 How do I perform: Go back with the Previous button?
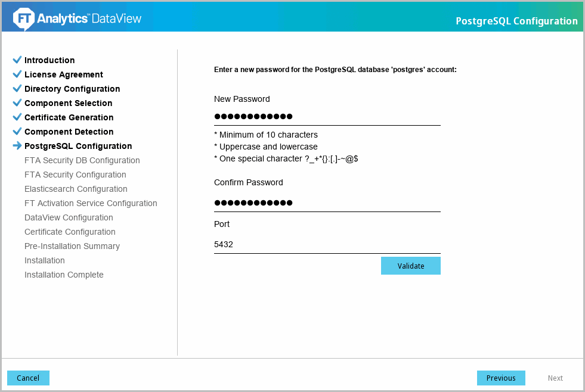(501, 378)
